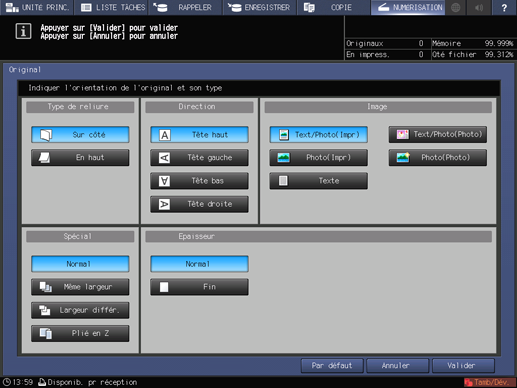This screenshot has height=388, width=517.
Task: Switch to the RAPPELER tab
Action: [x=185, y=7]
